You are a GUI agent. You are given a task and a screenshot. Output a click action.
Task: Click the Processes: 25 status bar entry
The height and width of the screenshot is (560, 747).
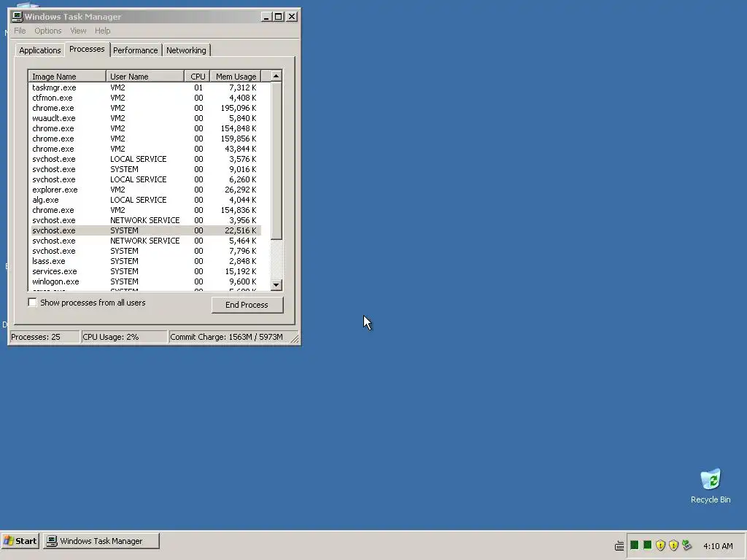click(x=44, y=337)
